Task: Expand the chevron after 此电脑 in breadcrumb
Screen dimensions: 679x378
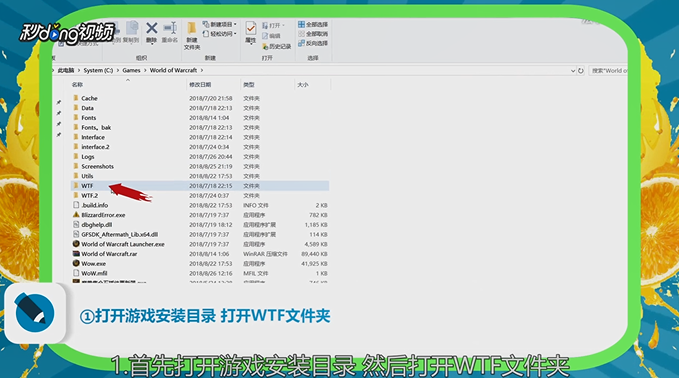Action: 79,70
